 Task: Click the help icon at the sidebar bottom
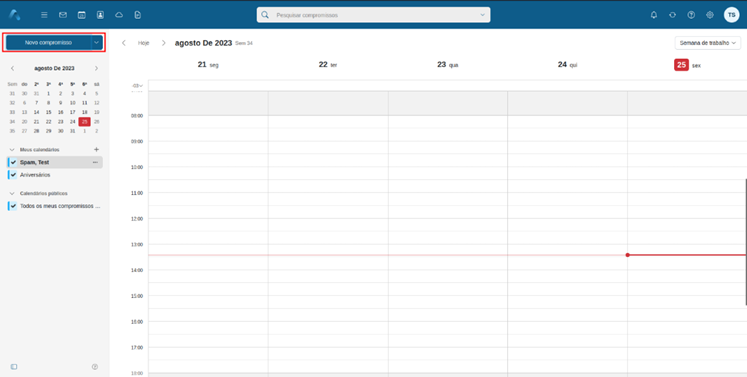95,367
